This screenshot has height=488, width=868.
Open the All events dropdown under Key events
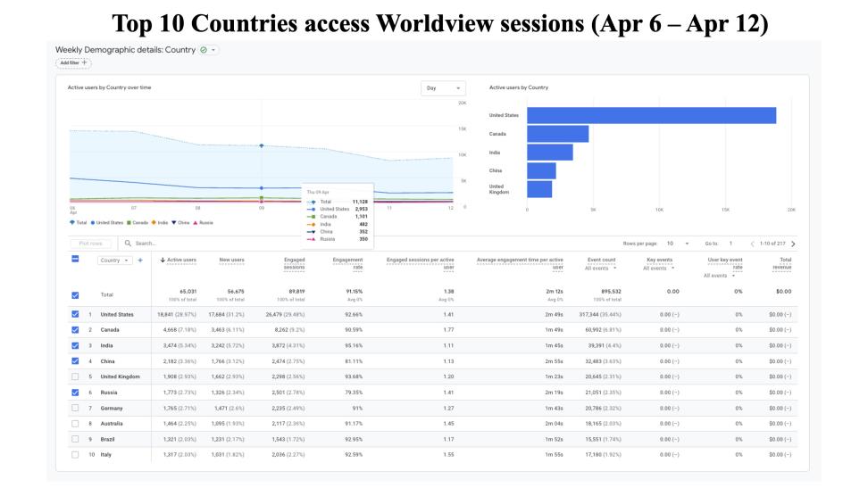pos(658,269)
